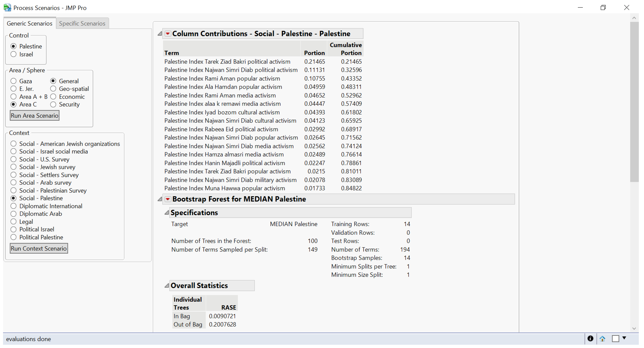The width and height of the screenshot is (644, 348).
Task: Open the JMP Home window icon
Action: [x=602, y=339]
